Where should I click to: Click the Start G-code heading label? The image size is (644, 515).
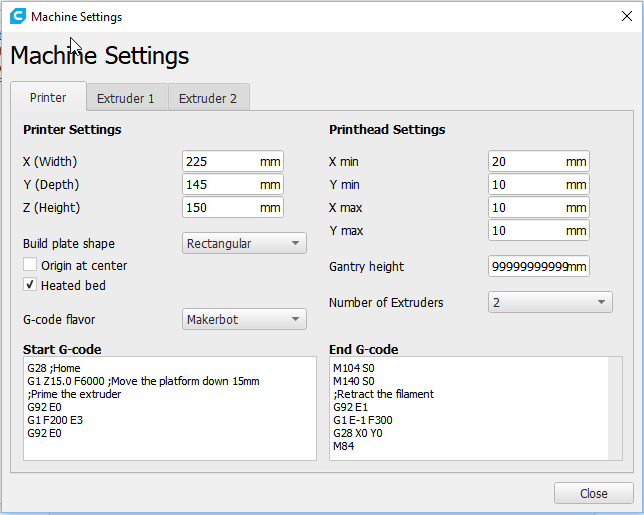[62, 349]
